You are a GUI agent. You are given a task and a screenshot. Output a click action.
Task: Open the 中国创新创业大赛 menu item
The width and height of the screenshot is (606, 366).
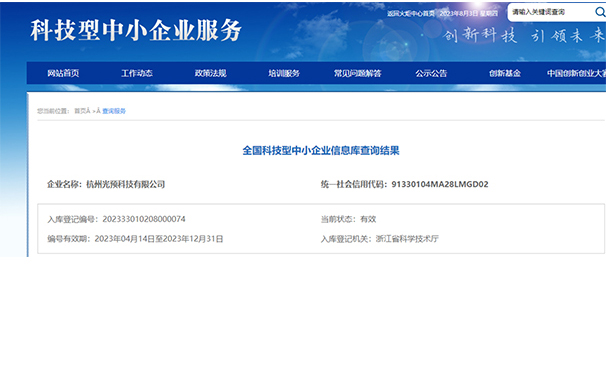[576, 73]
